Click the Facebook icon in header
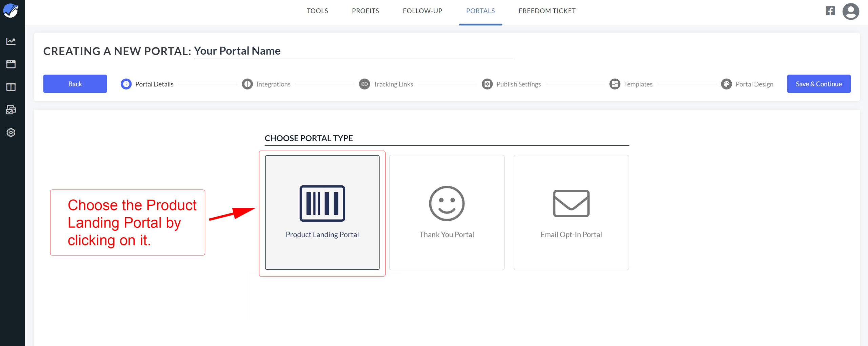This screenshot has width=868, height=346. click(830, 11)
